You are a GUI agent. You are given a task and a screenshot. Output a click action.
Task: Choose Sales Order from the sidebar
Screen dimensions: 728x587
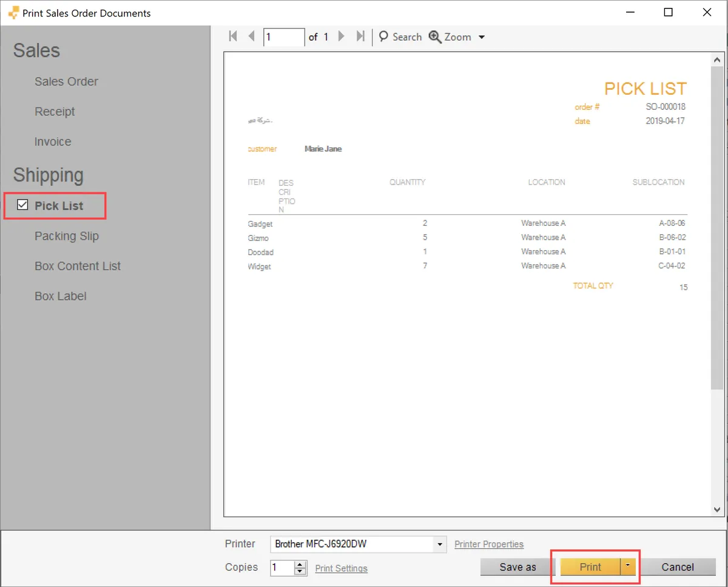pyautogui.click(x=66, y=81)
